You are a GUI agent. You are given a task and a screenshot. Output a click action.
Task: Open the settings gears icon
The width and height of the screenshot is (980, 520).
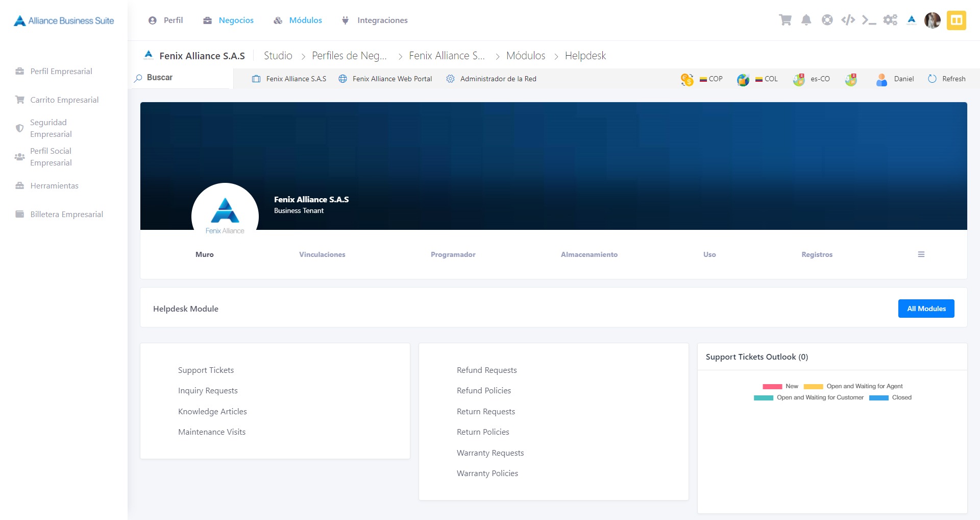coord(890,20)
